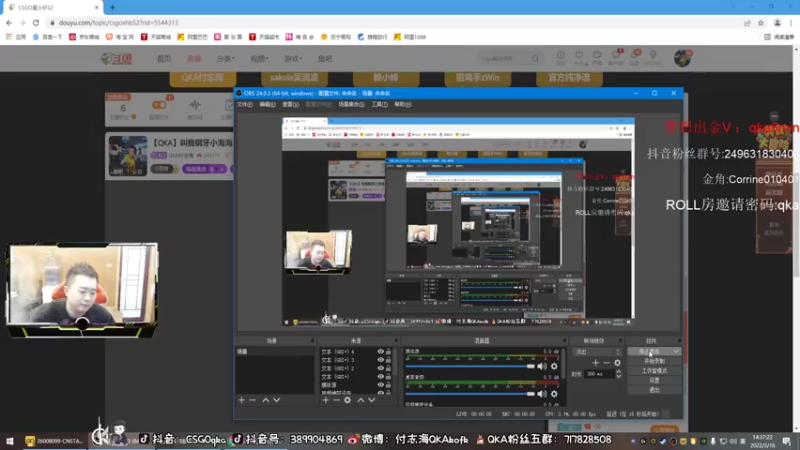This screenshot has width=800, height=450.
Task: Open transition properties gear icon
Action: (617, 363)
